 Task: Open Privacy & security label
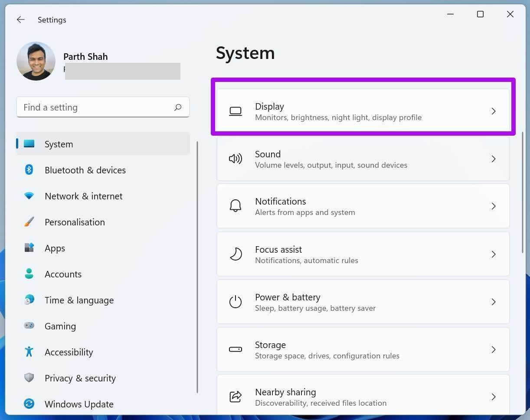pos(80,378)
